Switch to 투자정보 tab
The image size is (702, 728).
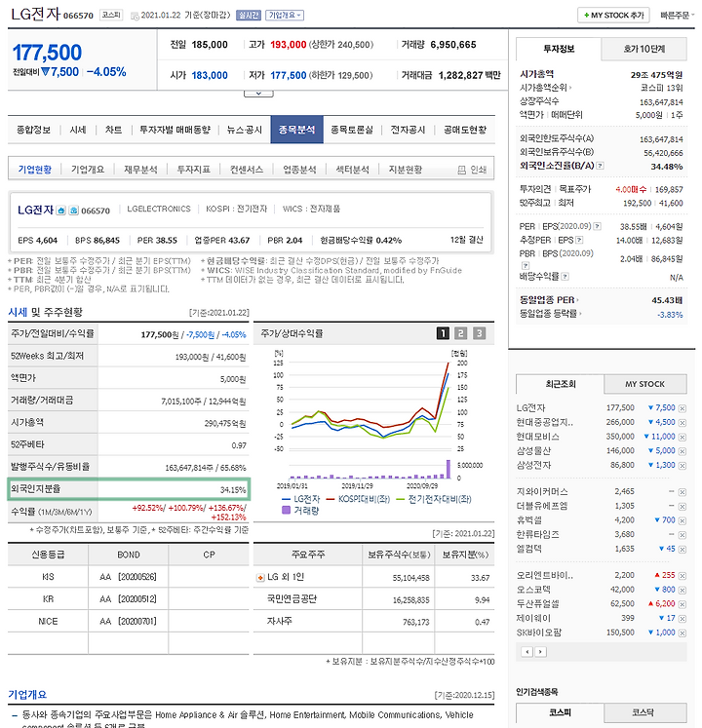point(559,49)
